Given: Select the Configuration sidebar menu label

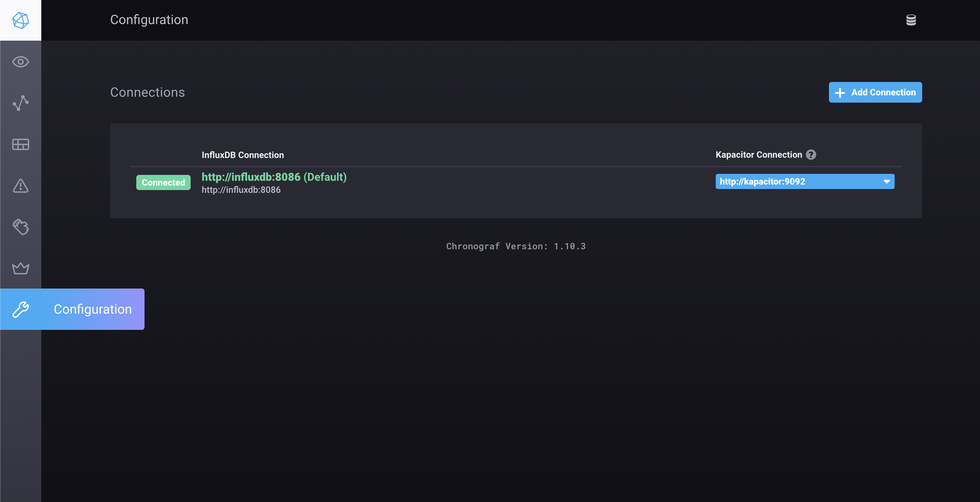Looking at the screenshot, I should coord(93,309).
